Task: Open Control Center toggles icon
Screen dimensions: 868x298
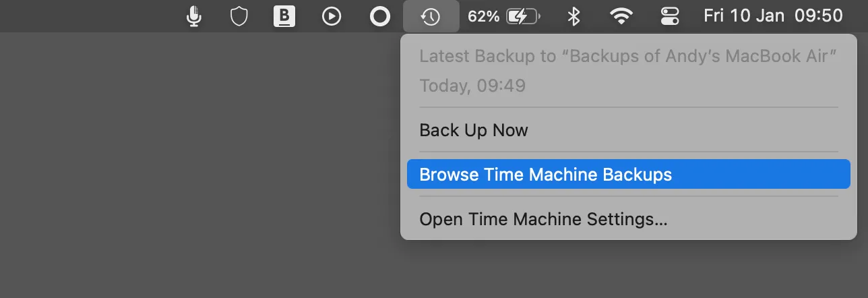Action: coord(670,16)
